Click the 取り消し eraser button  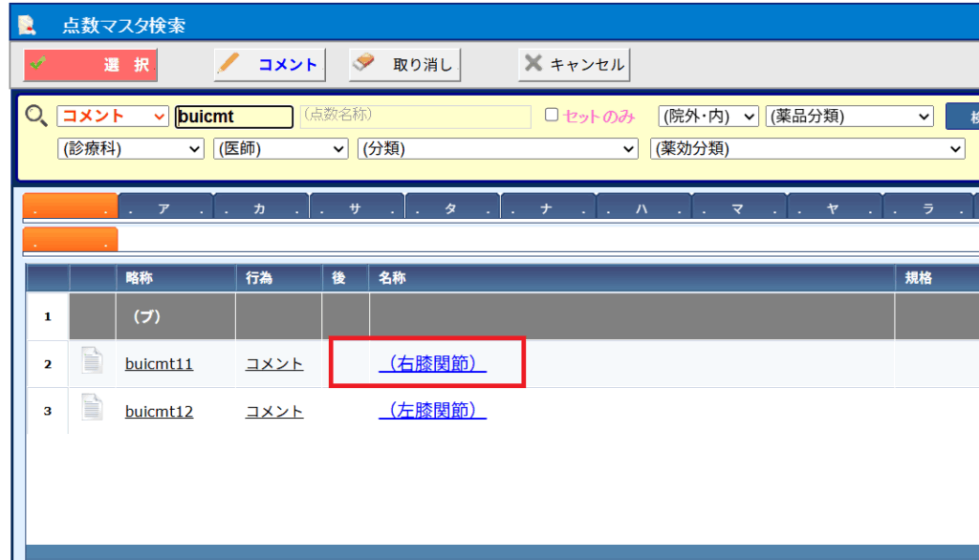coord(405,64)
